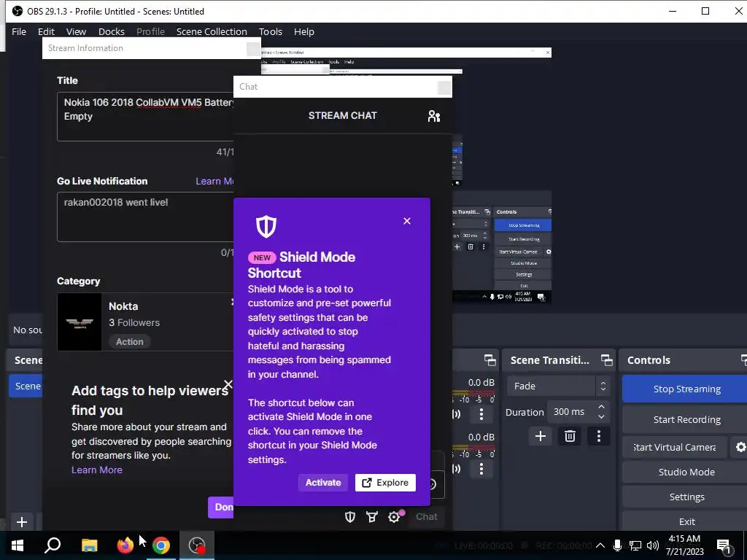
Task: Close the Shield Mode Shortcut popup
Action: (x=407, y=221)
